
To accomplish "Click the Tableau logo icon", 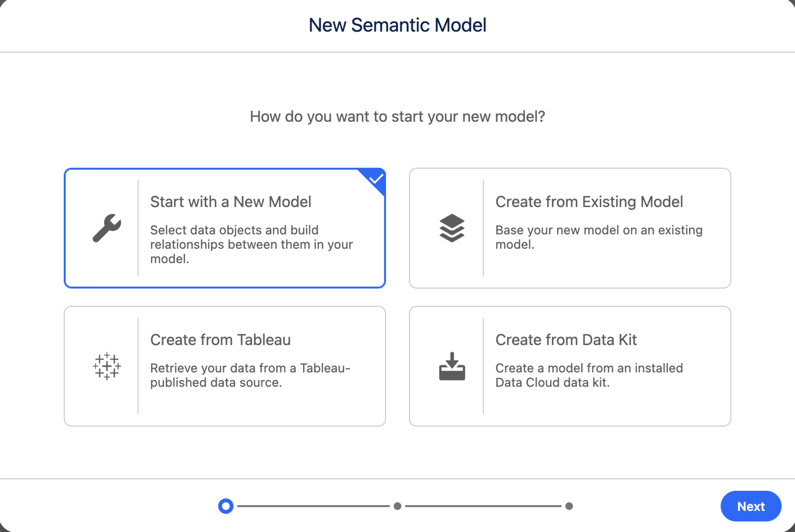I will pyautogui.click(x=107, y=366).
